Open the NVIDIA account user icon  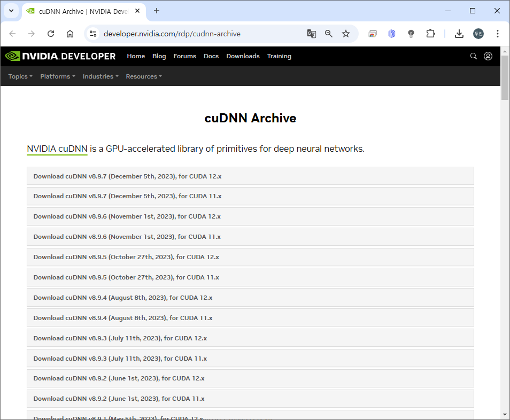[x=488, y=56]
